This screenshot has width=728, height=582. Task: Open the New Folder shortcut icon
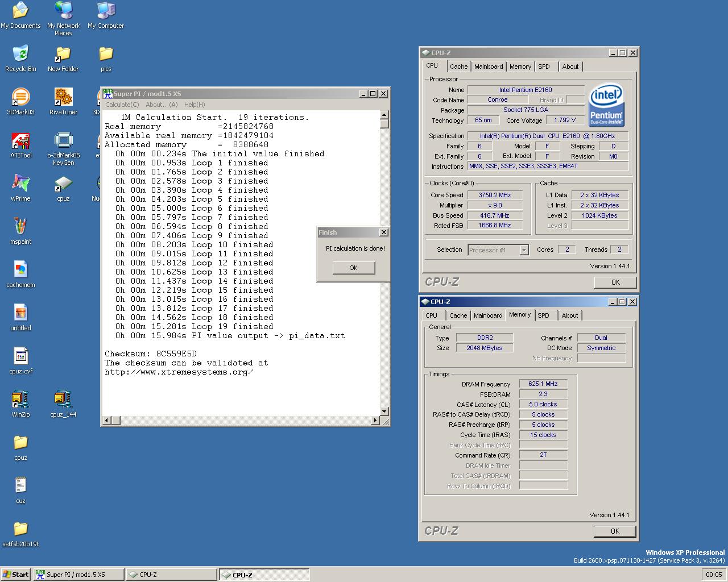point(63,59)
